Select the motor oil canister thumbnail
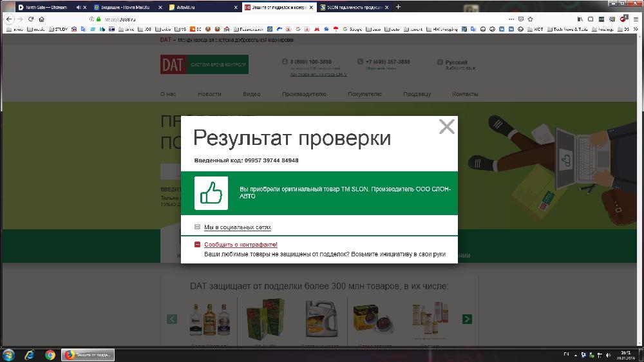Image resolution: width=644 pixels, height=362 pixels. [321, 319]
